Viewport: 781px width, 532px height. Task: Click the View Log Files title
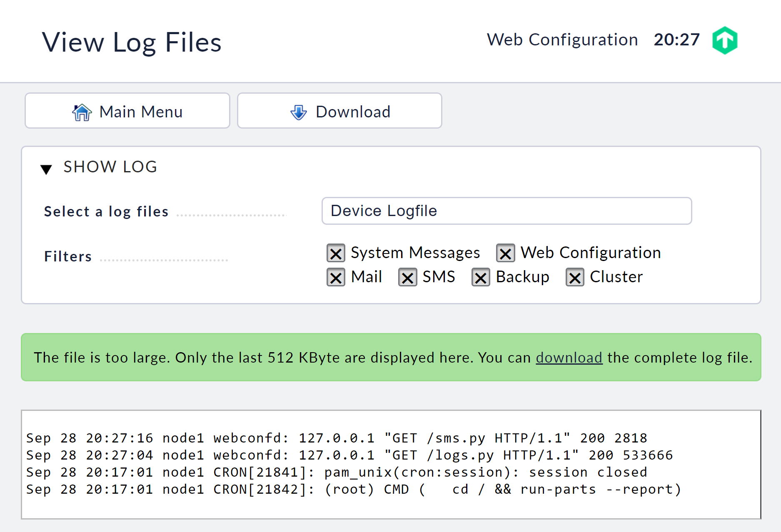point(131,41)
